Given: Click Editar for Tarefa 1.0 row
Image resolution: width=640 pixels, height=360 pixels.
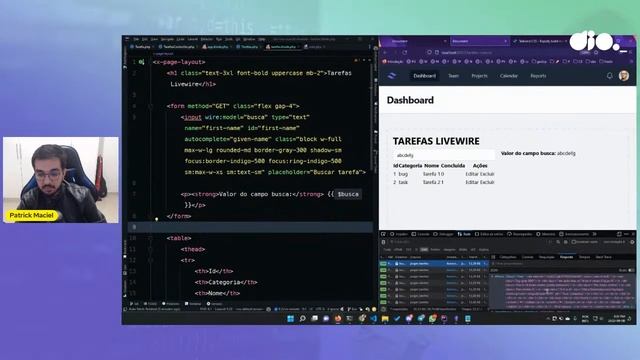Looking at the screenshot, I should point(472,174).
